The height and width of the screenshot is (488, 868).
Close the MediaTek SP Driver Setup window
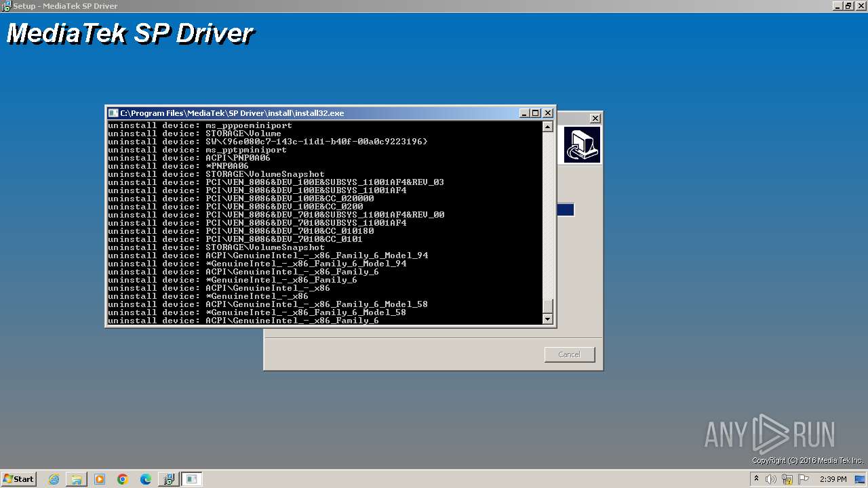(860, 5)
